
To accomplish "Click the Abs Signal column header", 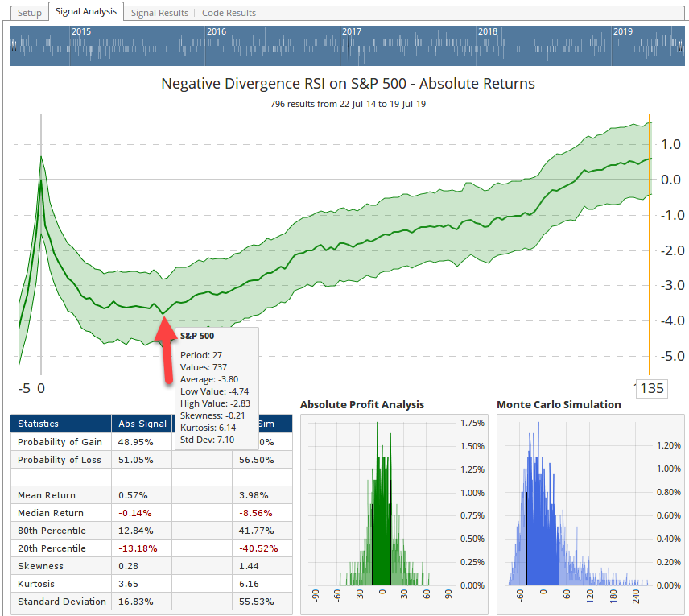I will click(x=142, y=424).
